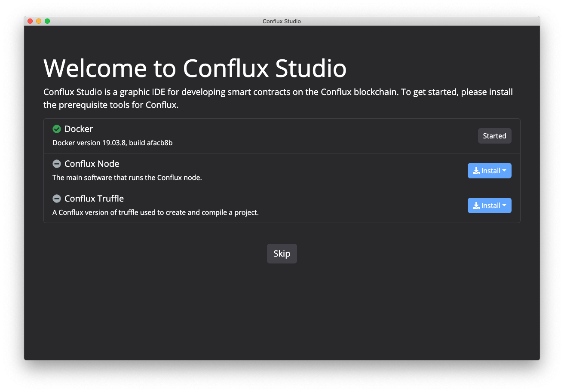Viewport: 564px width, 392px height.
Task: Click the Conflux Studio window title
Action: tap(282, 21)
